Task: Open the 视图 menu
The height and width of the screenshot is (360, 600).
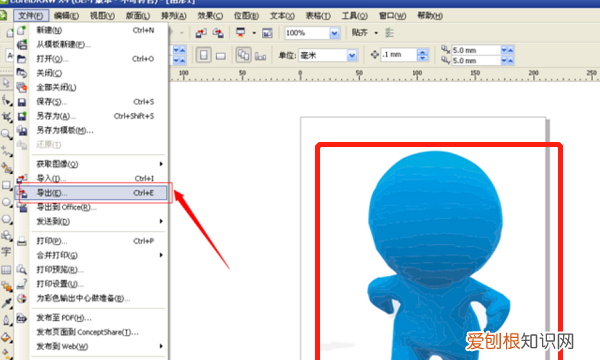Action: point(102,16)
